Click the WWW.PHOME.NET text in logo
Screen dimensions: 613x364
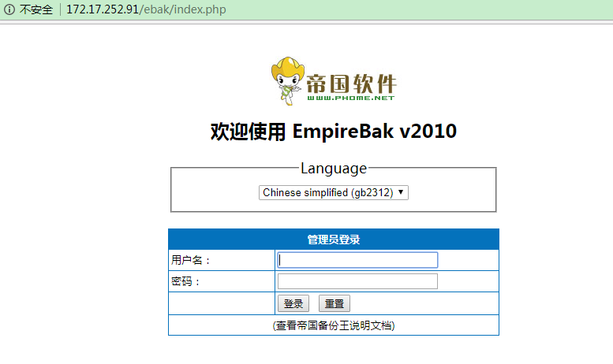[x=350, y=98]
